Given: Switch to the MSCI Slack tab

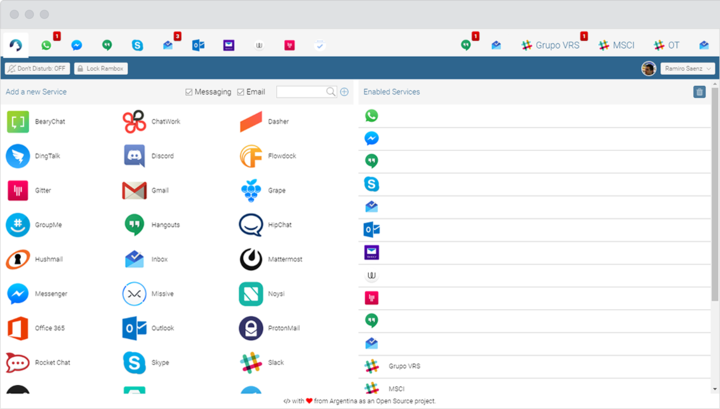Looking at the screenshot, I should (x=617, y=45).
